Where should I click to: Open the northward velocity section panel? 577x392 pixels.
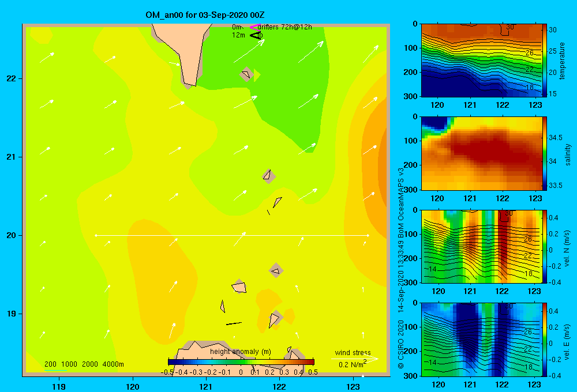481,247
